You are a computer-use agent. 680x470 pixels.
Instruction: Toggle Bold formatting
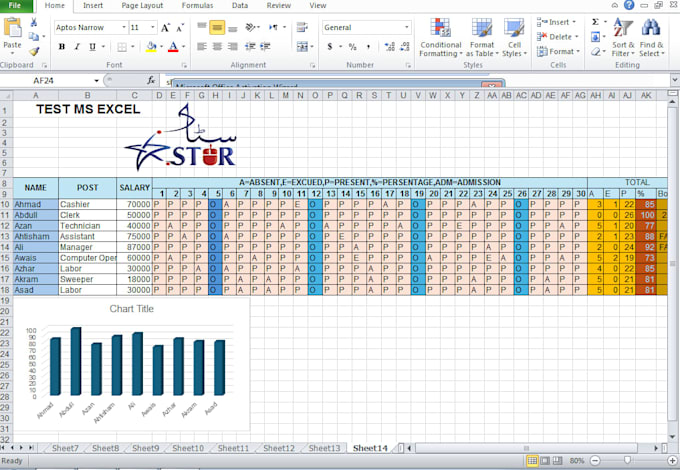point(62,46)
